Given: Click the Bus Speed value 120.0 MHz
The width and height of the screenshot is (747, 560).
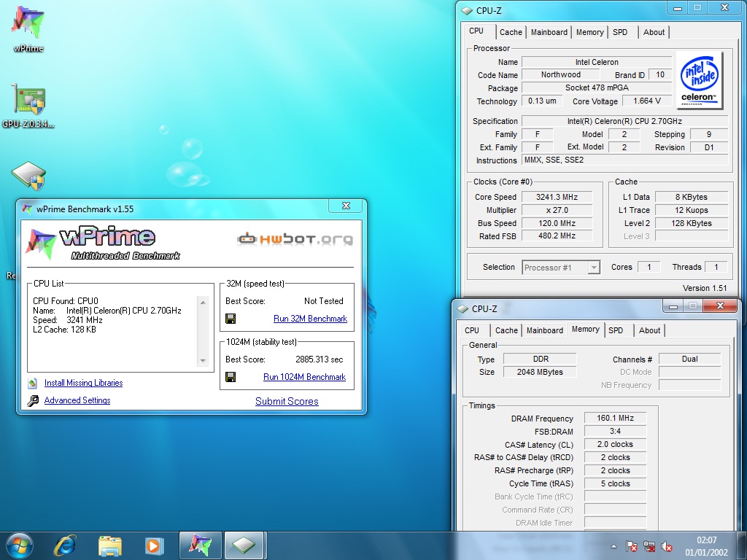Looking at the screenshot, I should point(557,223).
